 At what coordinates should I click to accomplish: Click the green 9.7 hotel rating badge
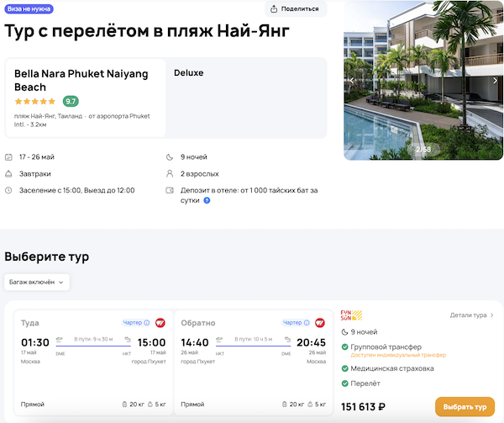point(71,101)
